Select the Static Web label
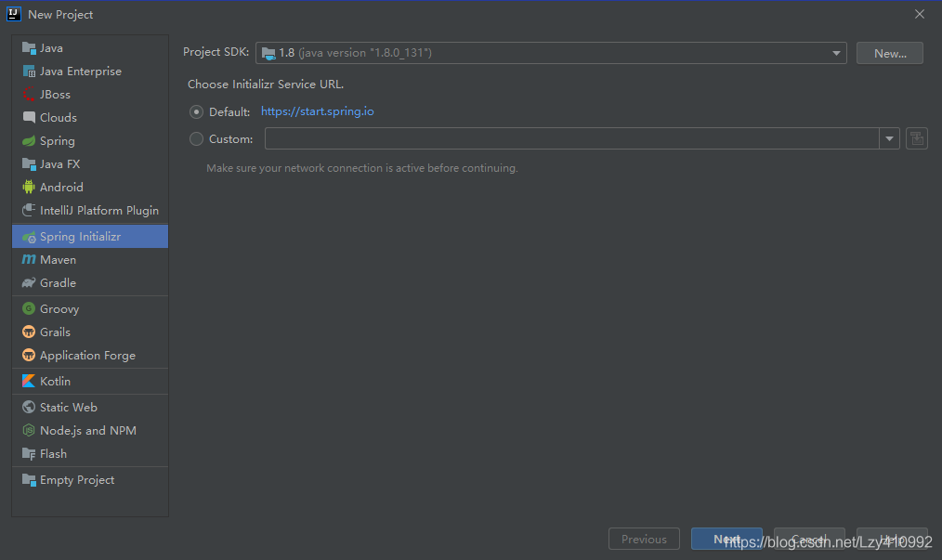 [69, 408]
